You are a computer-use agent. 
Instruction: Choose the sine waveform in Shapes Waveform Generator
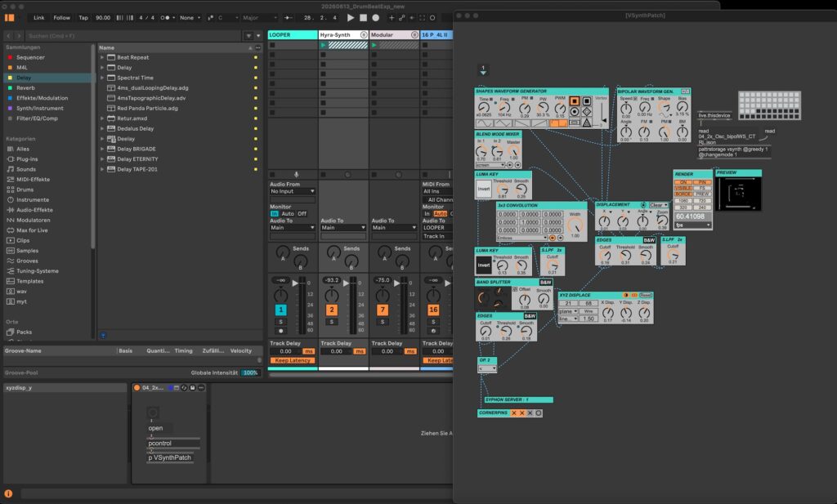pos(485,123)
